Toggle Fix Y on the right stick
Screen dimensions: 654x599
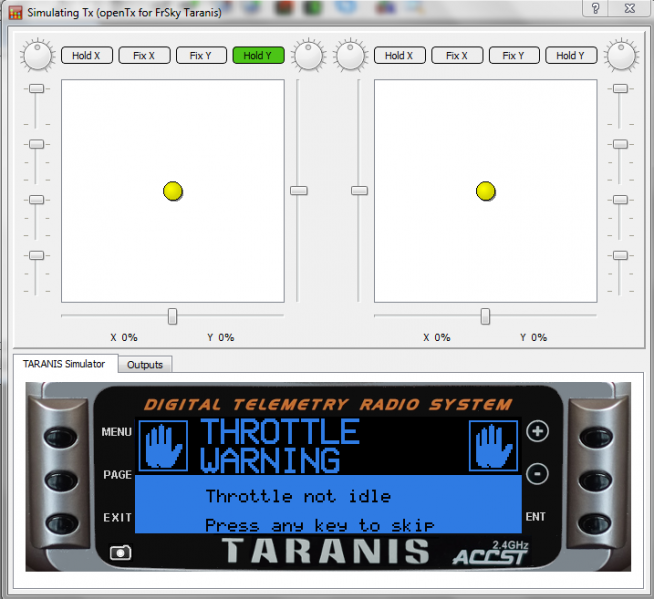[x=514, y=55]
